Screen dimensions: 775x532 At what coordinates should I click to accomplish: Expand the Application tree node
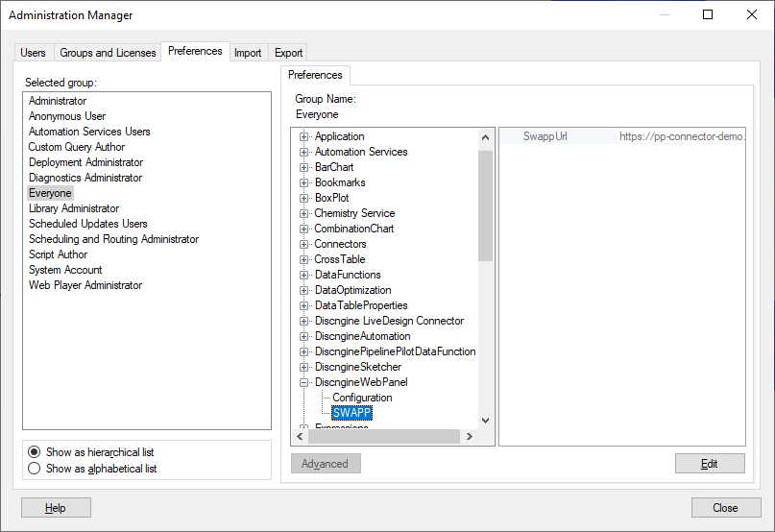304,137
